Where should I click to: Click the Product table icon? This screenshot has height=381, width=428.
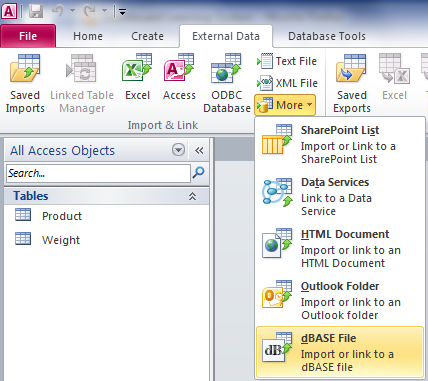[23, 215]
